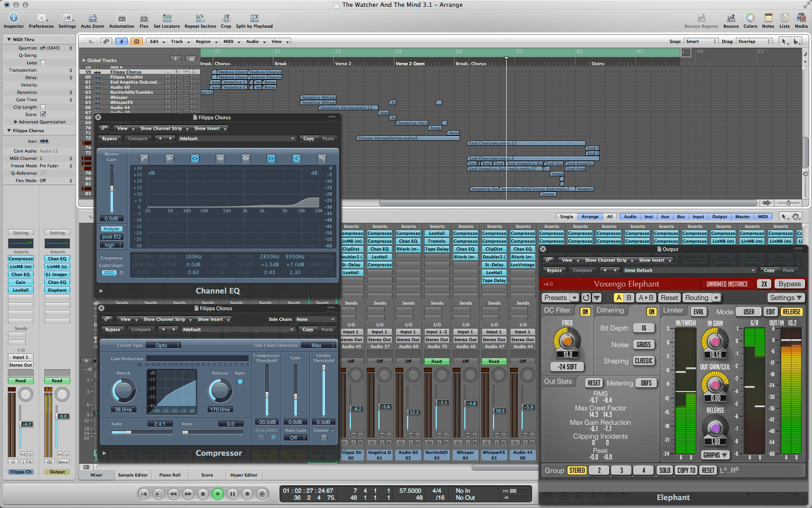
Task: Open the Arrange Edit menu
Action: [157, 41]
